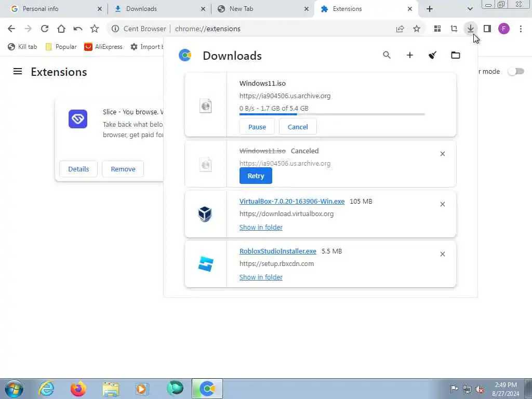The height and width of the screenshot is (399, 532).
Task: Search downloads with magnifier icon
Action: pyautogui.click(x=387, y=55)
